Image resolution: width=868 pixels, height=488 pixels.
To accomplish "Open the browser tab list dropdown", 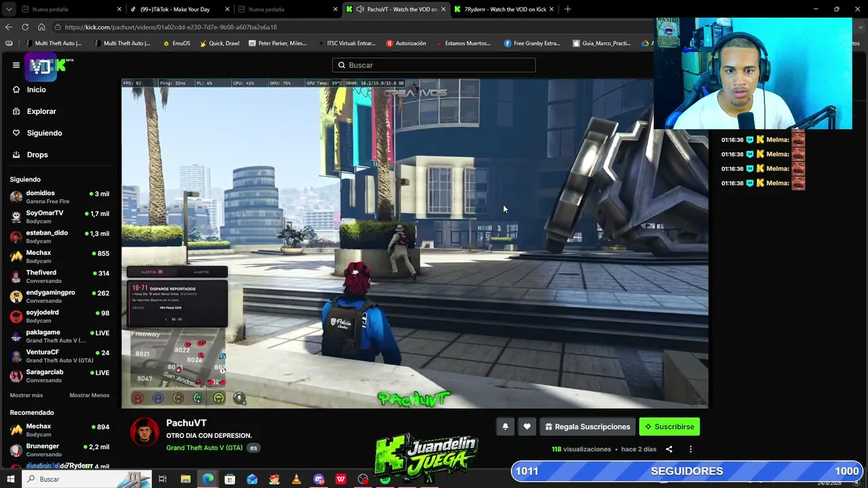I will 9,9.
